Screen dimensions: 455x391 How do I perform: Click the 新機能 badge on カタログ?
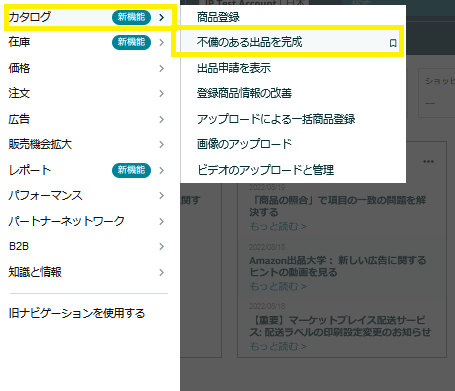[x=131, y=17]
